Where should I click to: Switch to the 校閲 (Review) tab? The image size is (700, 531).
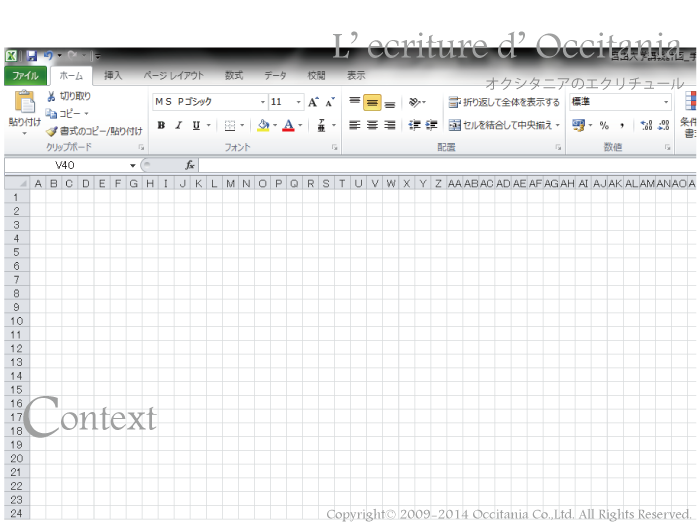(x=316, y=75)
